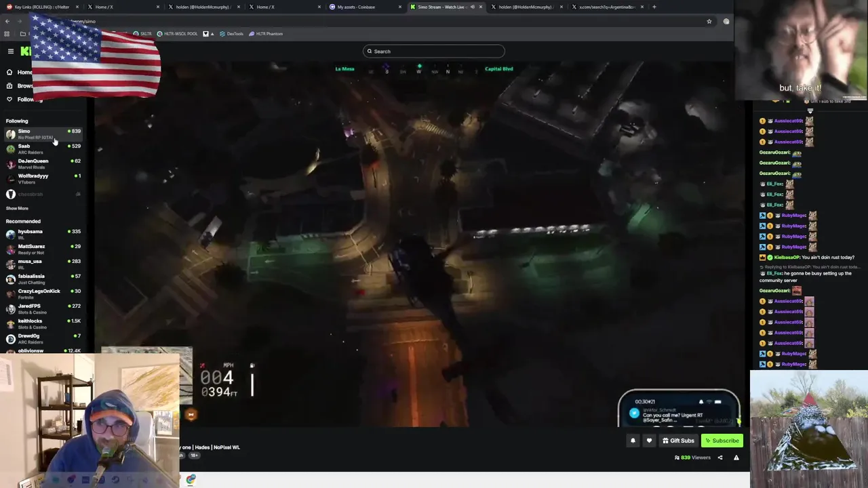Open JaredFPS recommended channel

[42, 309]
